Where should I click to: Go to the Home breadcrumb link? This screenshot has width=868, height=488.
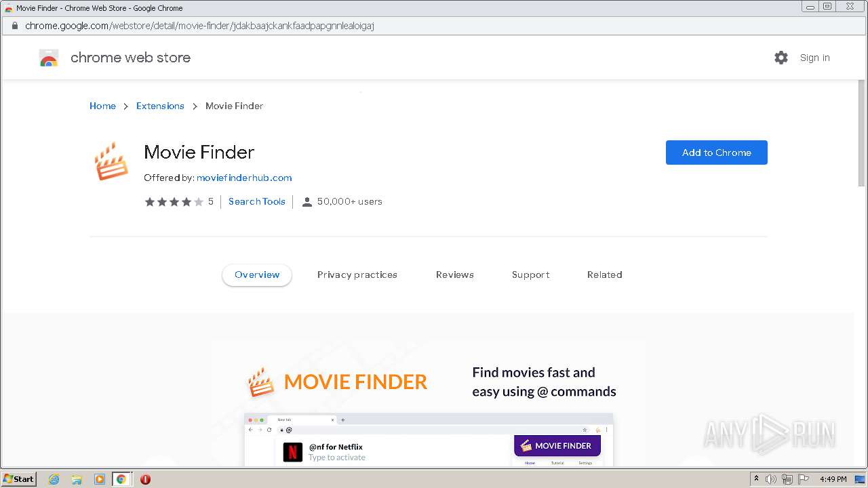point(102,106)
